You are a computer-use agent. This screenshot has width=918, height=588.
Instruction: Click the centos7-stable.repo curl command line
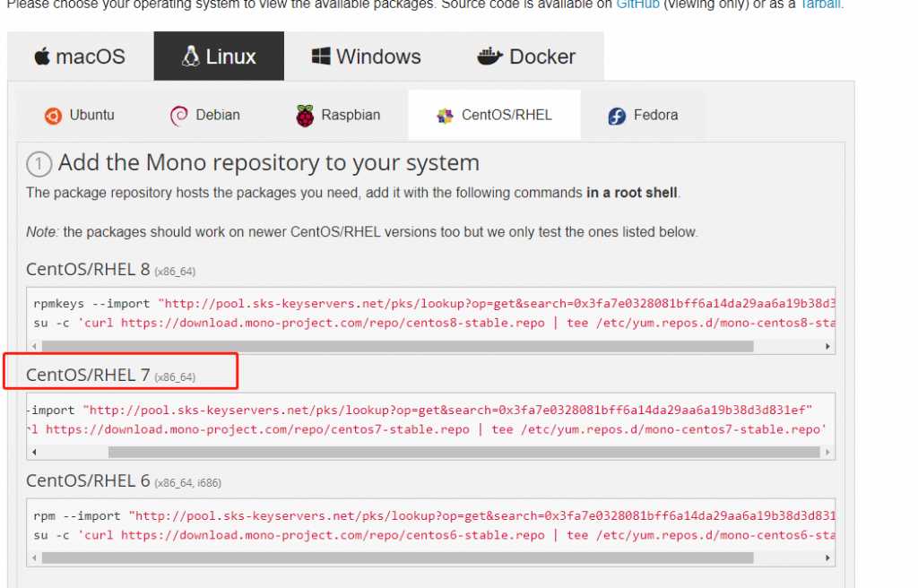point(428,429)
